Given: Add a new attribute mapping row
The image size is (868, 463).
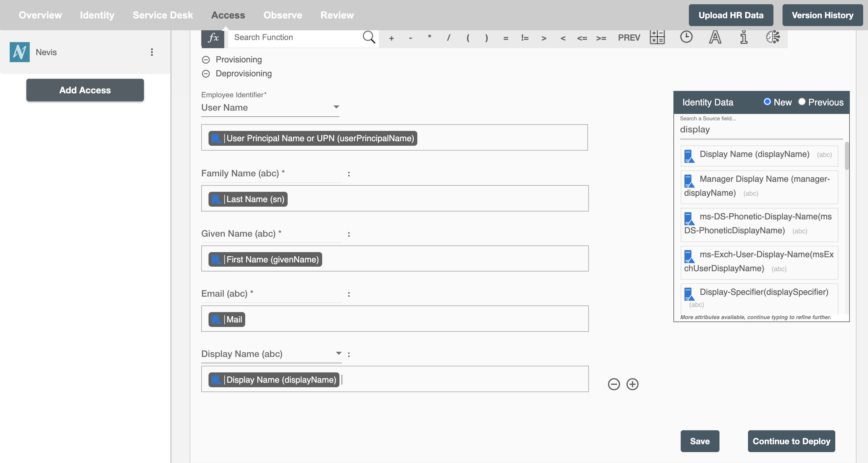Looking at the screenshot, I should (x=632, y=384).
